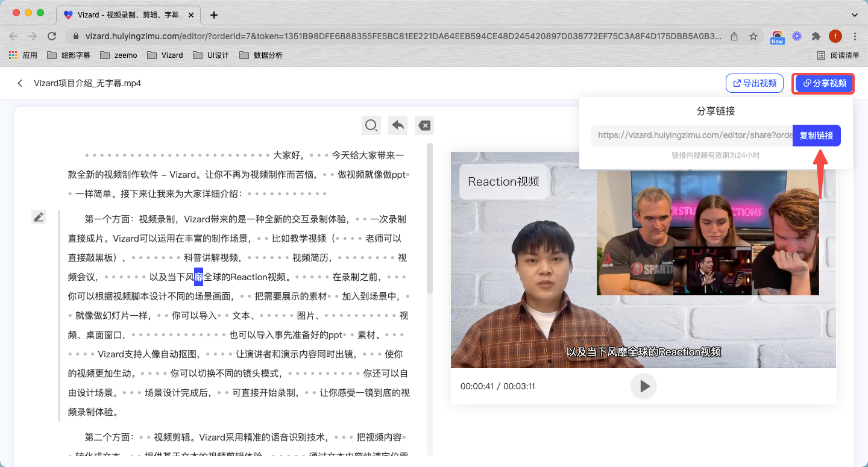The width and height of the screenshot is (868, 467).
Task: Open the Chrome extensions puzzle icon
Action: [x=816, y=36]
